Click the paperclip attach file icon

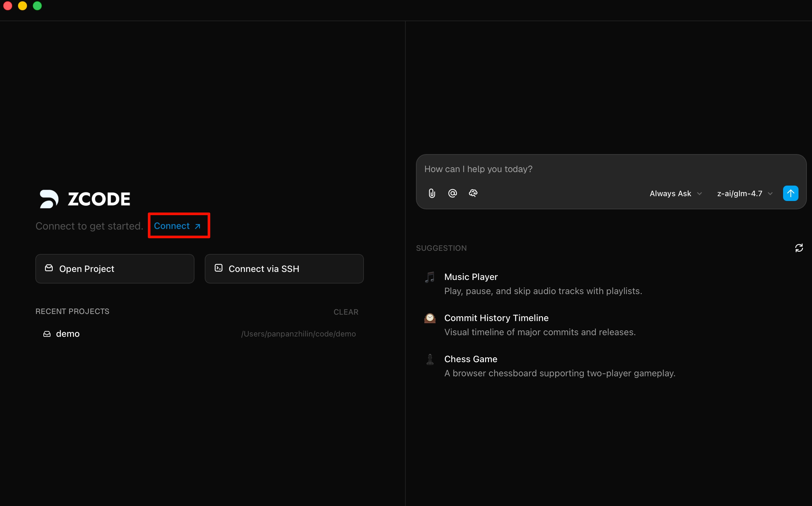pos(432,193)
